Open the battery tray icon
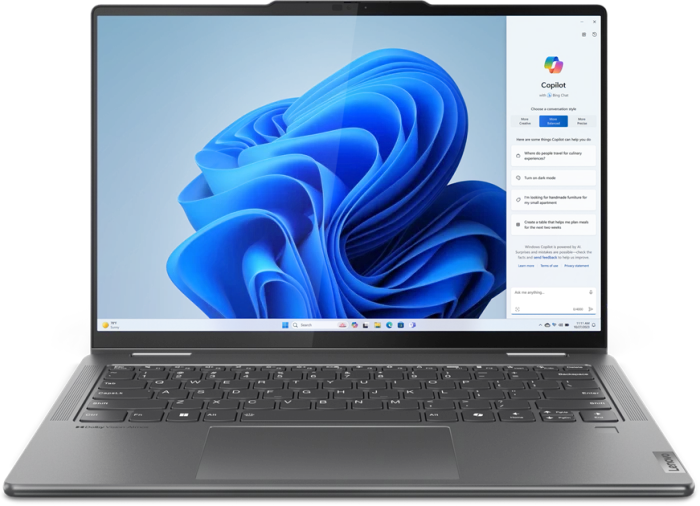The width and height of the screenshot is (700, 506). pos(567,325)
